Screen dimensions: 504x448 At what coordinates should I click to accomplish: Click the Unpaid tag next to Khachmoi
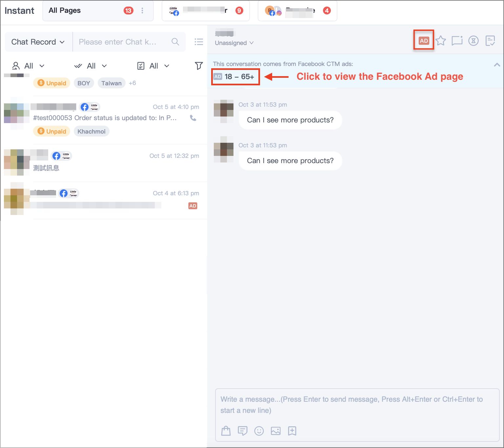pyautogui.click(x=52, y=131)
